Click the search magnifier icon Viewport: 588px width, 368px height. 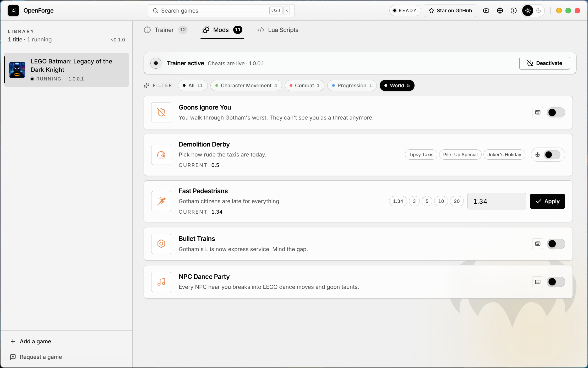(x=155, y=10)
